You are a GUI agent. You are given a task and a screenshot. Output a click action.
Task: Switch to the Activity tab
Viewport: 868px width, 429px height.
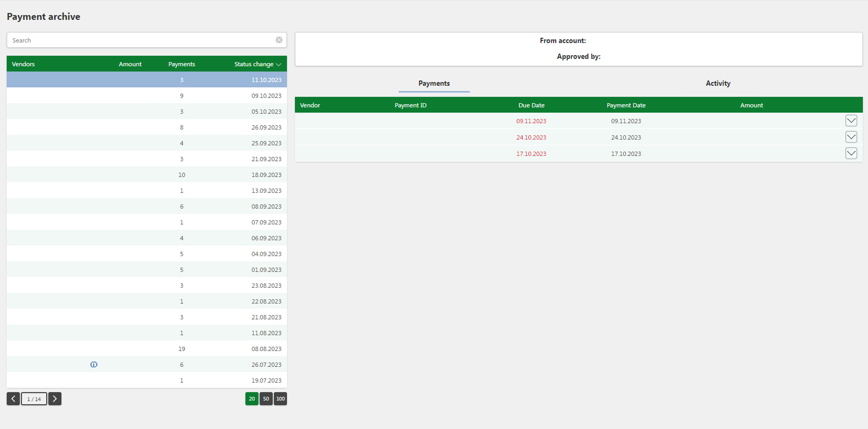(718, 83)
